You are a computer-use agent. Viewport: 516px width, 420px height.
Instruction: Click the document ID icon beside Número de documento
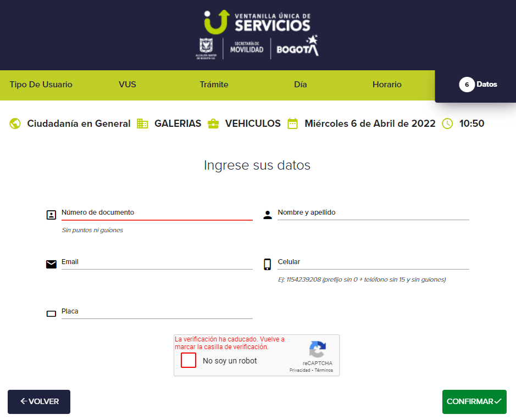pos(51,215)
